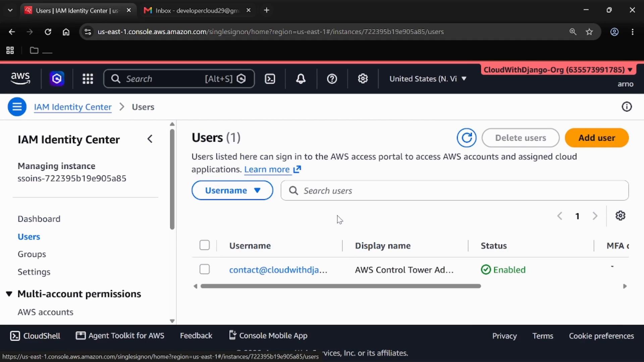Viewport: 644px width, 362px height.
Task: Refresh the users list
Action: pos(467,138)
